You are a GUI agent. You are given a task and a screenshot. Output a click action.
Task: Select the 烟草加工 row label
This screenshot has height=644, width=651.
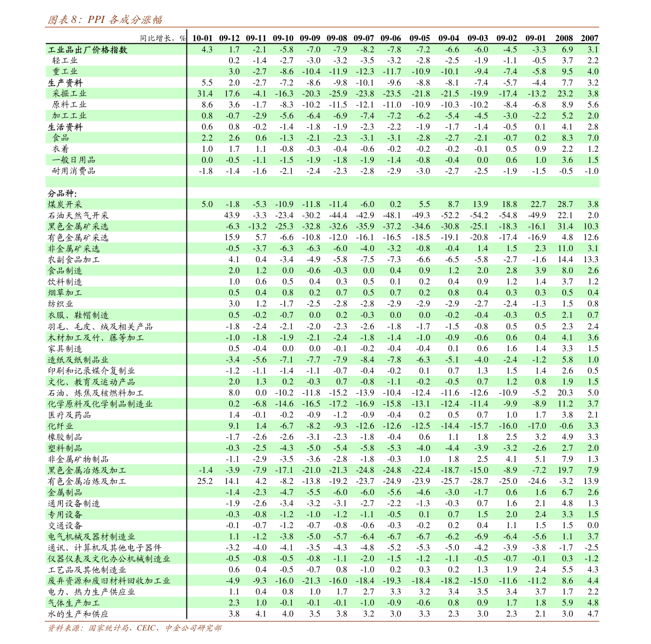(65, 293)
